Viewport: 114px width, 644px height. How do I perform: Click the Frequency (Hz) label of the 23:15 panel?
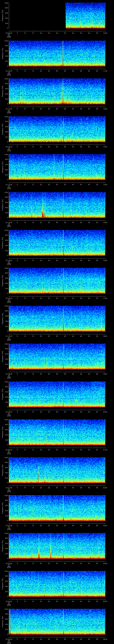3,243
